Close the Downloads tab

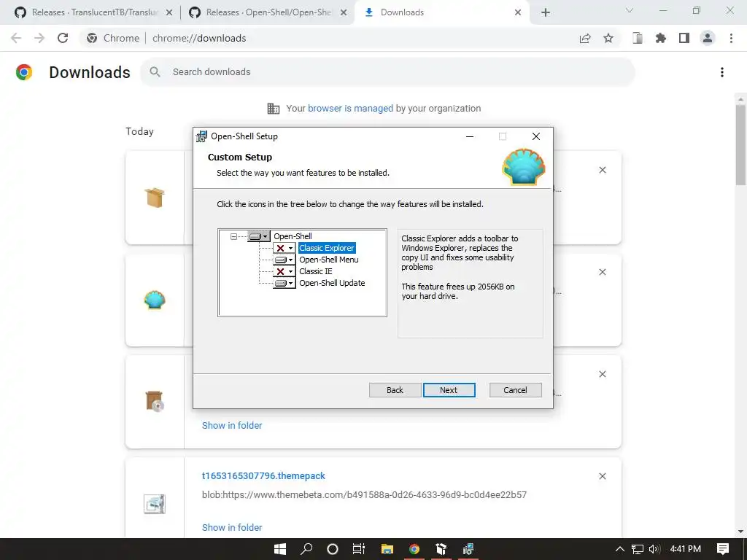[x=518, y=13]
